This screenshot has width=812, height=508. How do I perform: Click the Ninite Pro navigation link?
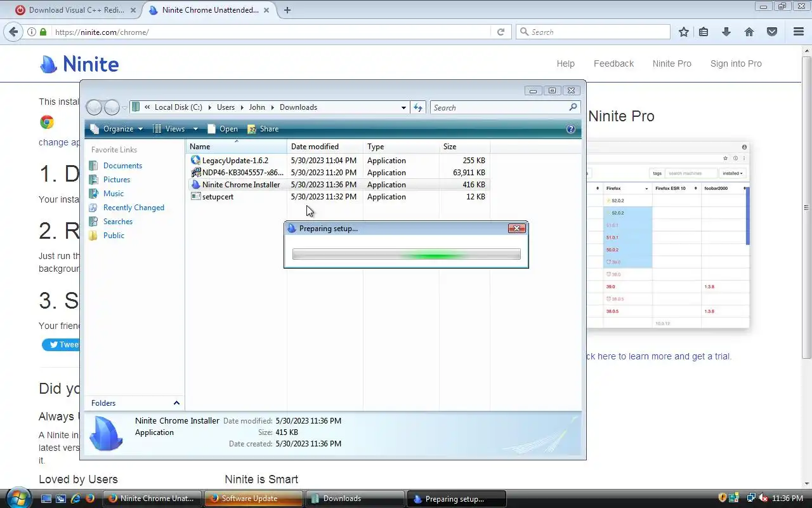672,63
